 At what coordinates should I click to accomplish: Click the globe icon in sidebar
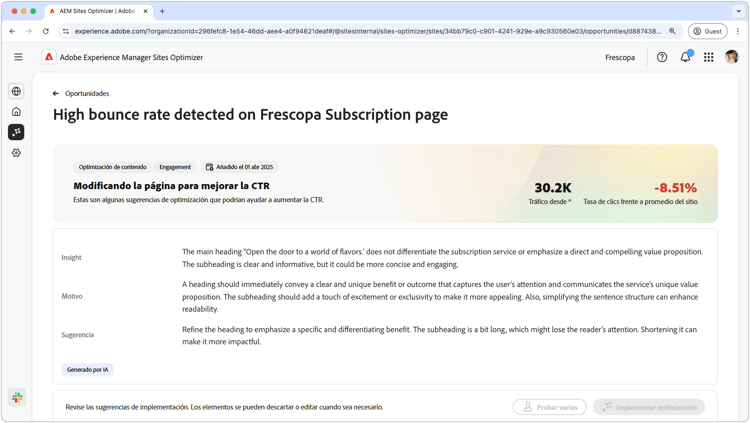click(16, 91)
